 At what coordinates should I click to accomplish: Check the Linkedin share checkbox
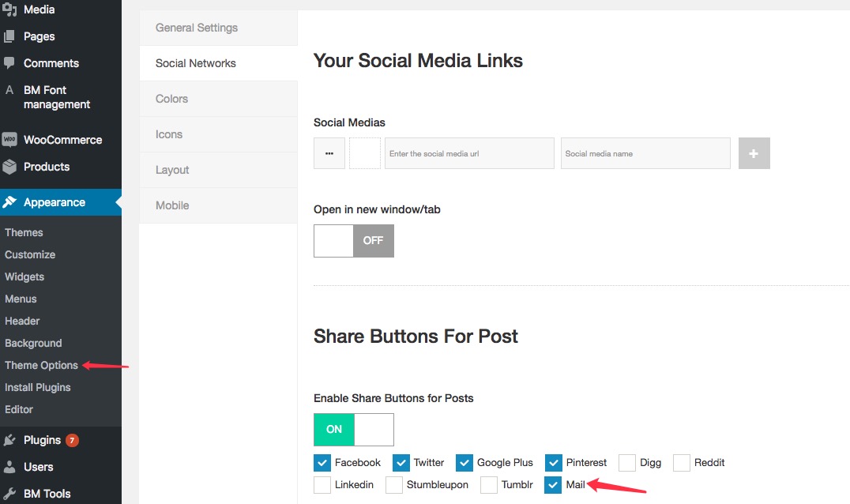pos(322,485)
